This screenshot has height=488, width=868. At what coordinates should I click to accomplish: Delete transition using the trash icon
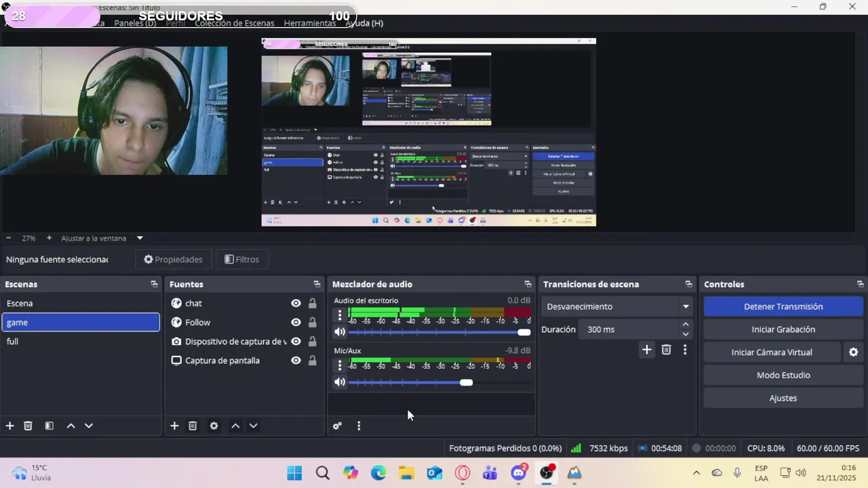coord(666,350)
